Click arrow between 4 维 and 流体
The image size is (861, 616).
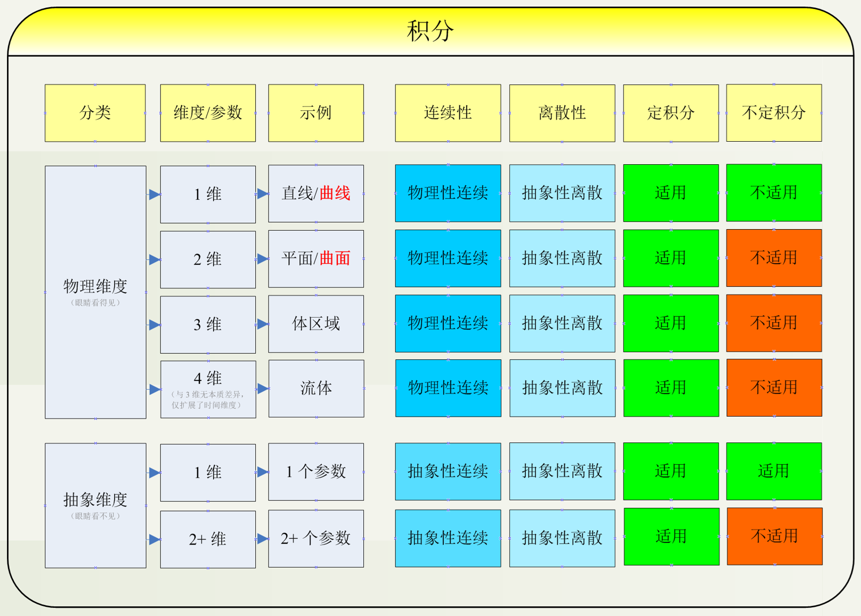pos(262,389)
